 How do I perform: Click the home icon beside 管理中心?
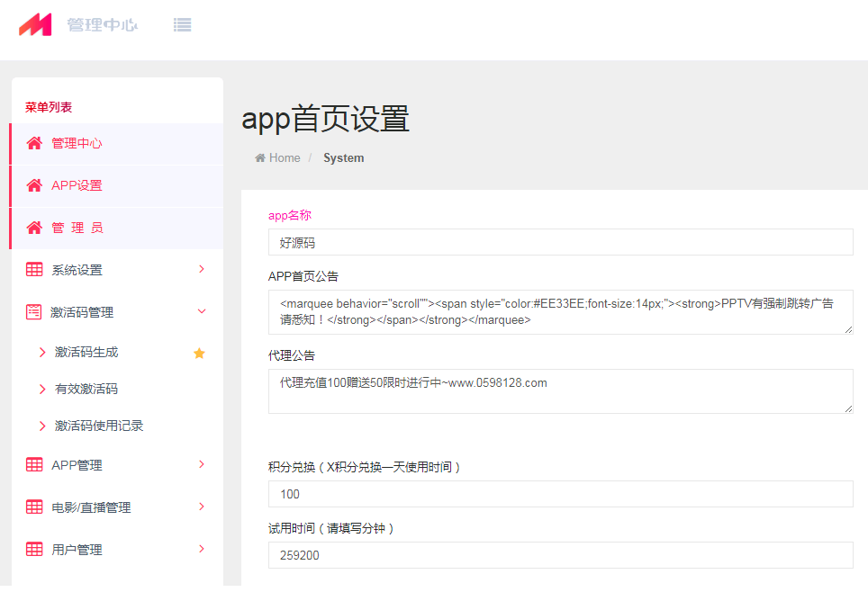tap(34, 143)
